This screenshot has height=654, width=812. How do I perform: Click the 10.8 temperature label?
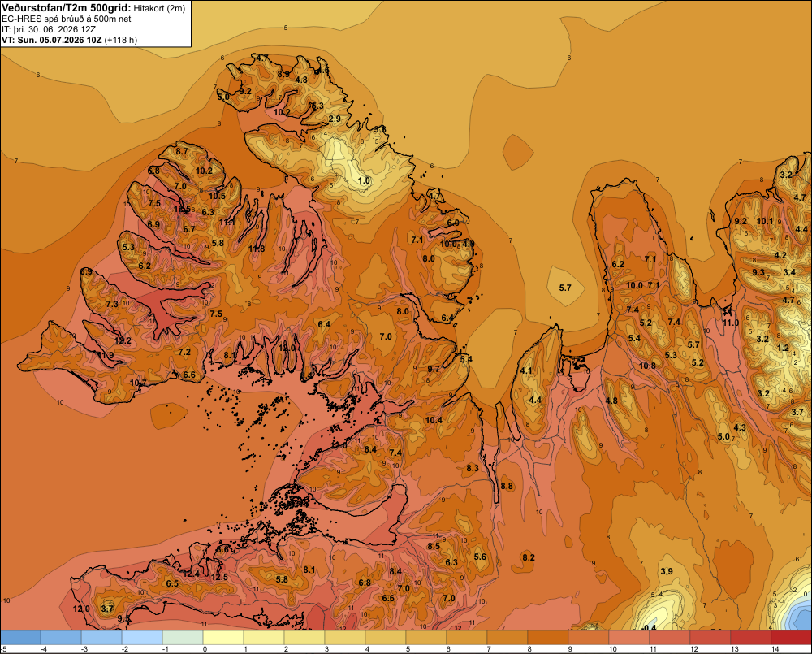(647, 366)
